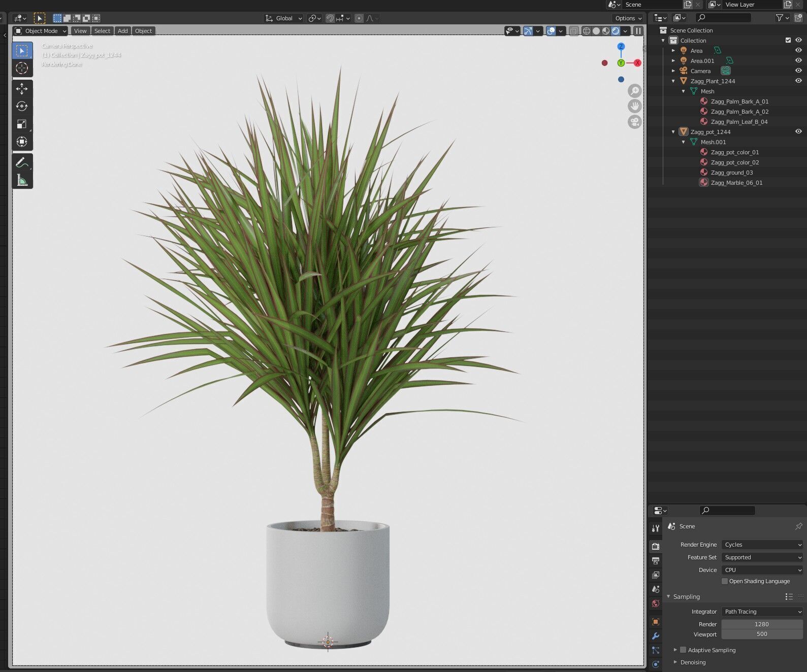Click the zoom view gizmo icon
This screenshot has height=672, width=807.
point(635,91)
